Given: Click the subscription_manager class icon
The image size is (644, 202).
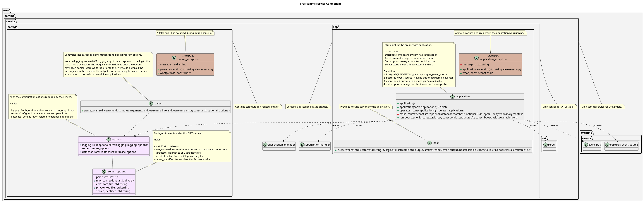Looking at the screenshot, I should click(265, 145).
